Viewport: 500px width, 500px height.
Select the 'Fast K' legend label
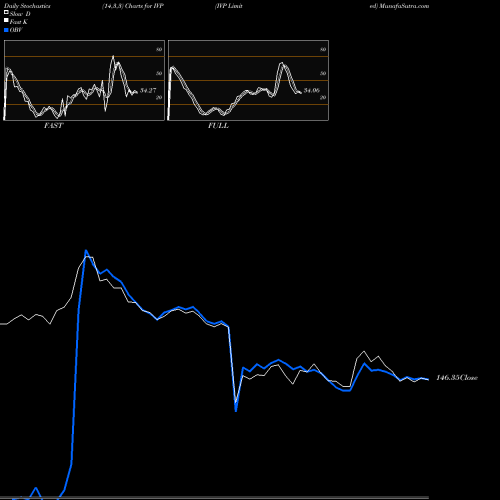coord(19,22)
